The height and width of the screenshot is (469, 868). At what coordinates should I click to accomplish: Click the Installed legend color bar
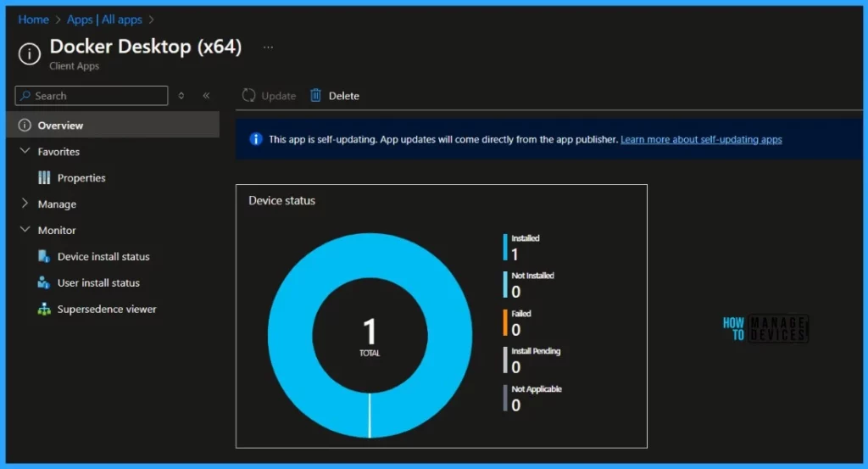(x=505, y=247)
